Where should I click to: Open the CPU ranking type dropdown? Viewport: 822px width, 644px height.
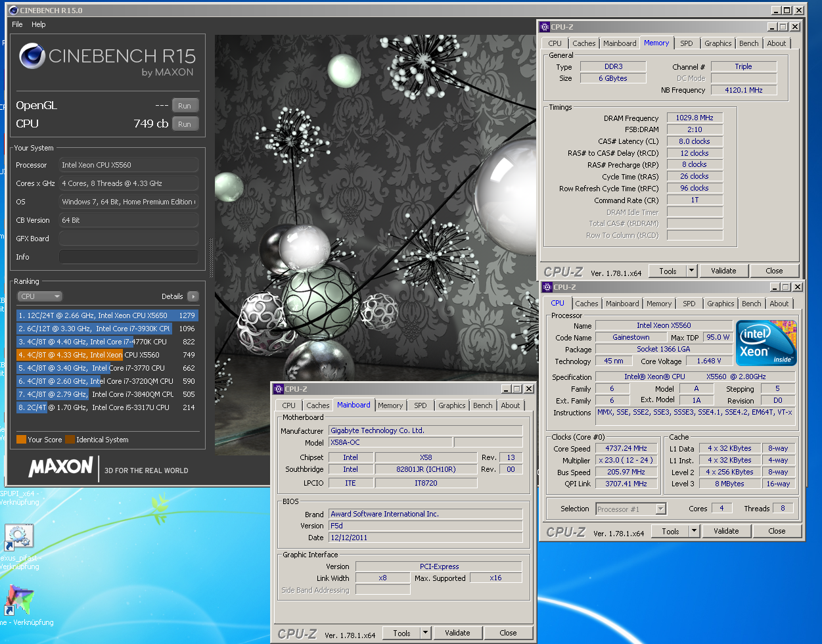pos(39,296)
